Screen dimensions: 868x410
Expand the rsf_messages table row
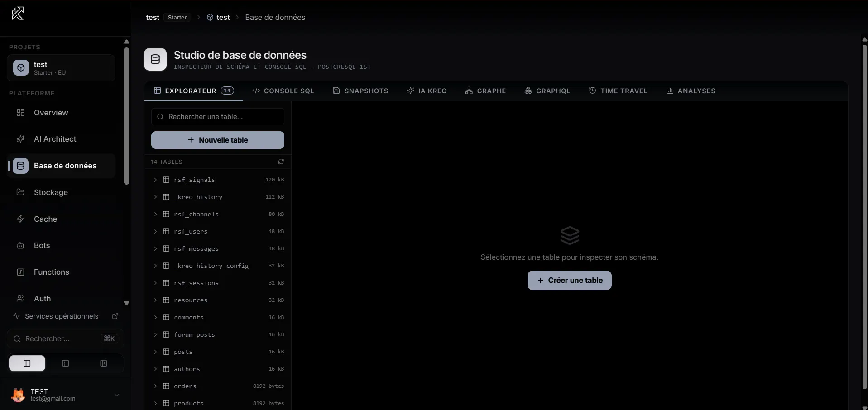pos(155,248)
